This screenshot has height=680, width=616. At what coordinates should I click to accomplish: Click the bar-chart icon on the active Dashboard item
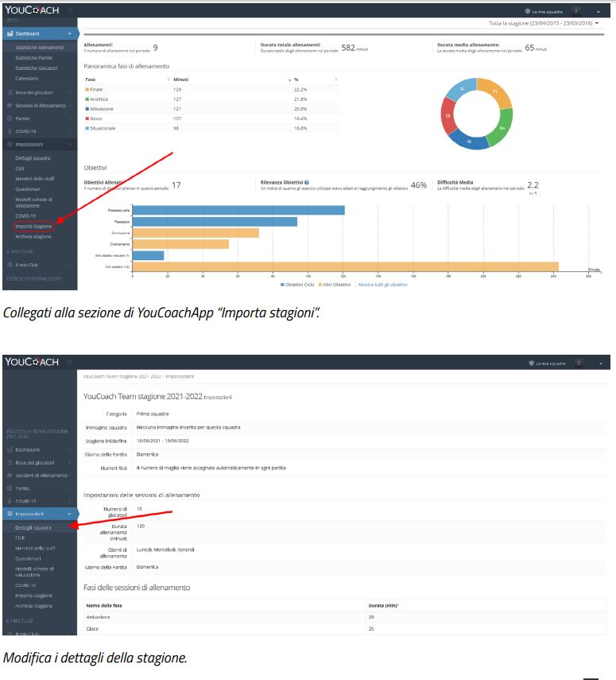click(10, 33)
